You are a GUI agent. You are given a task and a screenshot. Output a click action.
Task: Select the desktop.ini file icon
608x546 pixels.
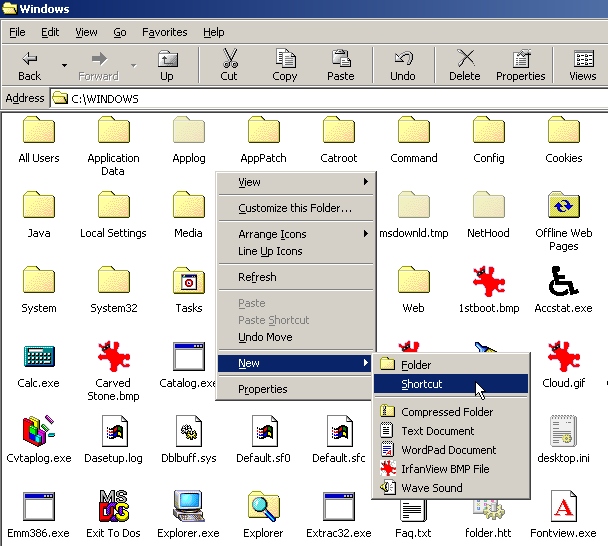(x=564, y=430)
